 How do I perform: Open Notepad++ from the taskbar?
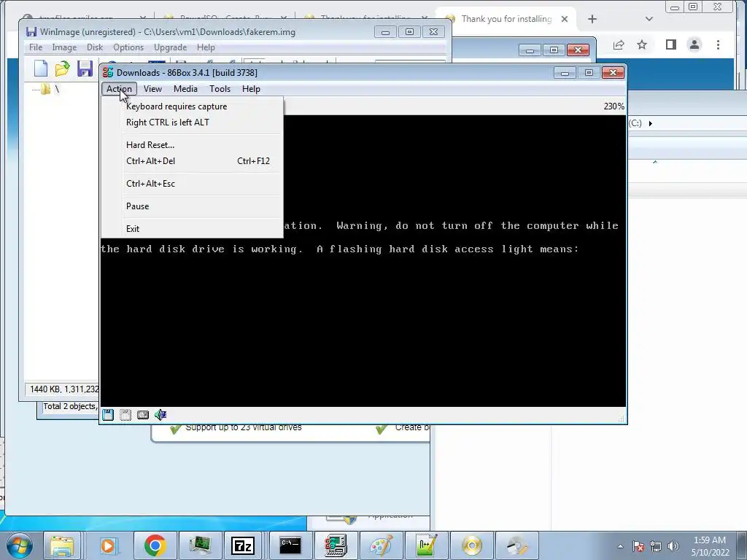(426, 545)
